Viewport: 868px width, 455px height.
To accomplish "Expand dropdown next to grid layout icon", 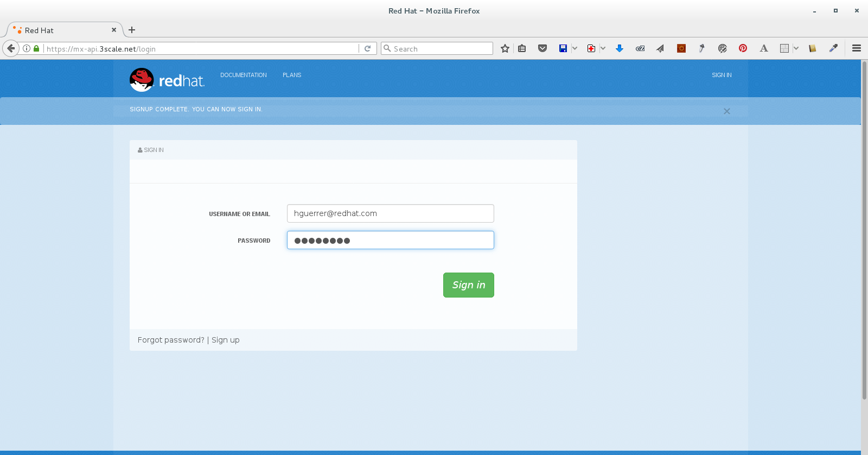I will pyautogui.click(x=796, y=48).
